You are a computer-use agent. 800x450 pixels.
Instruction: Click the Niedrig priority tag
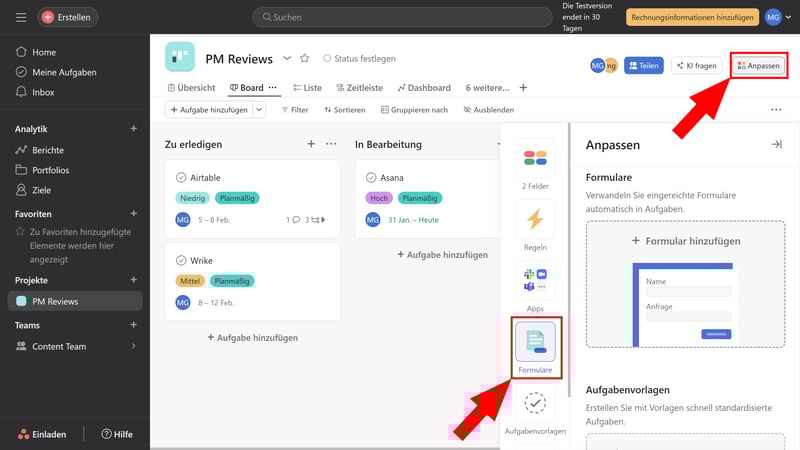(x=192, y=198)
